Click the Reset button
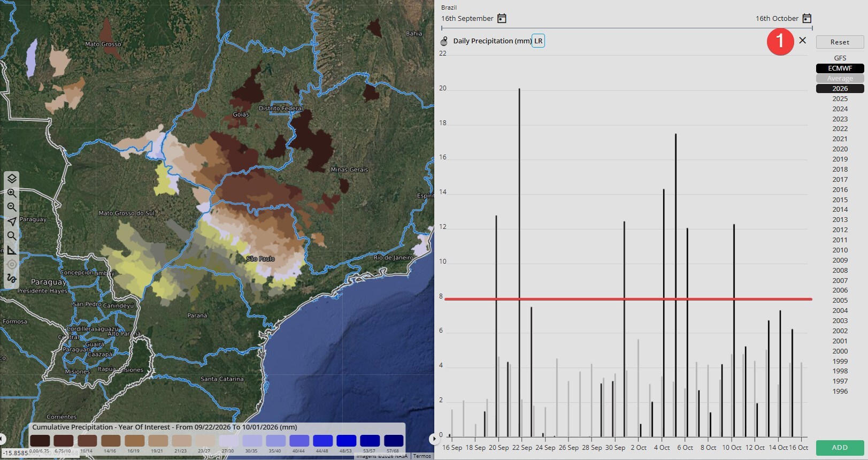868x460 pixels. [x=840, y=42]
